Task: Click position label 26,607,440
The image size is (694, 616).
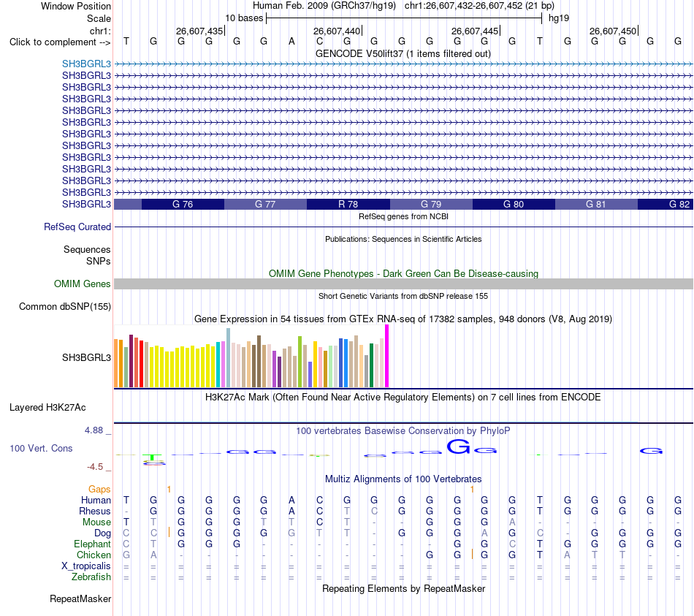Action: [x=337, y=31]
